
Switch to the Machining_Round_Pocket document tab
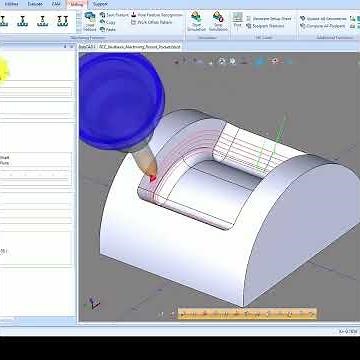(x=130, y=47)
